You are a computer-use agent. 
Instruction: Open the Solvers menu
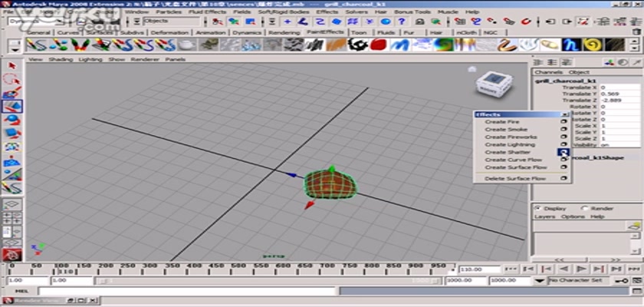pyautogui.click(x=356, y=12)
